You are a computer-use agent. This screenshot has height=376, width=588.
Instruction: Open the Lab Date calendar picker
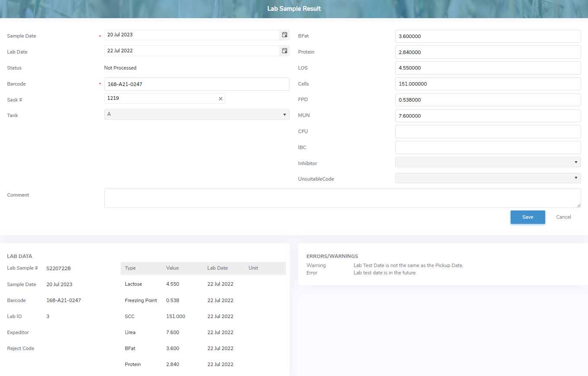click(284, 51)
